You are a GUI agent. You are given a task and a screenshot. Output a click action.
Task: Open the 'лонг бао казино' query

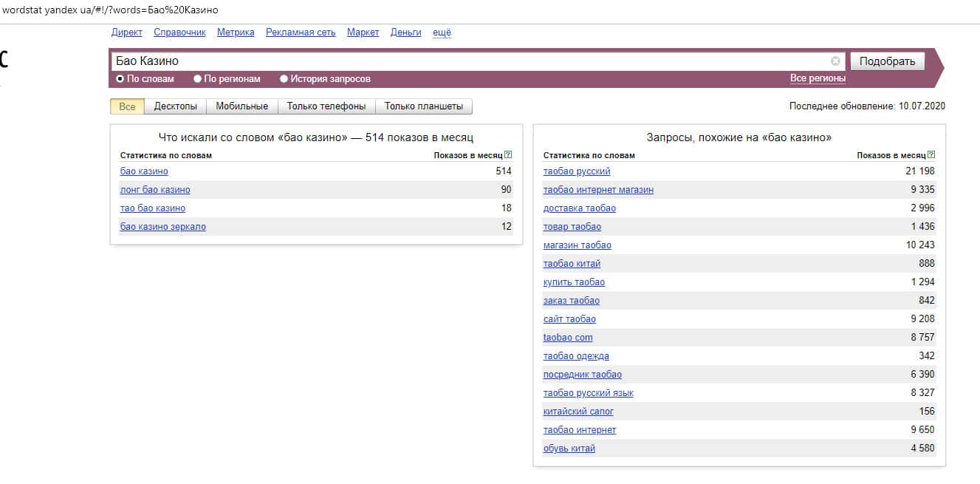click(155, 190)
